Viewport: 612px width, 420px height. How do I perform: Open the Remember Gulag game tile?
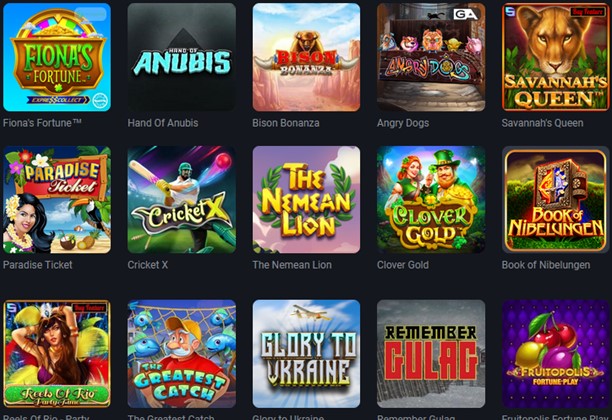click(x=431, y=354)
